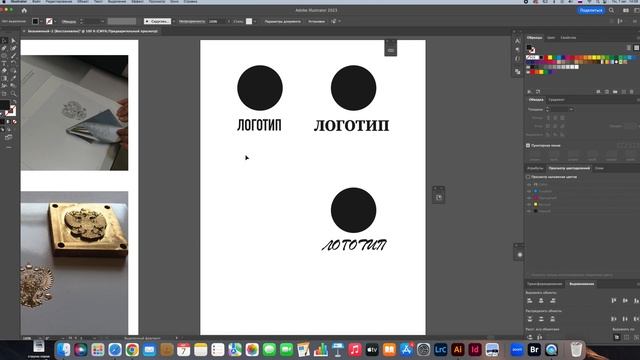This screenshot has height=360, width=640.
Task: Switch to the Трансформирование tab
Action: pyautogui.click(x=545, y=284)
